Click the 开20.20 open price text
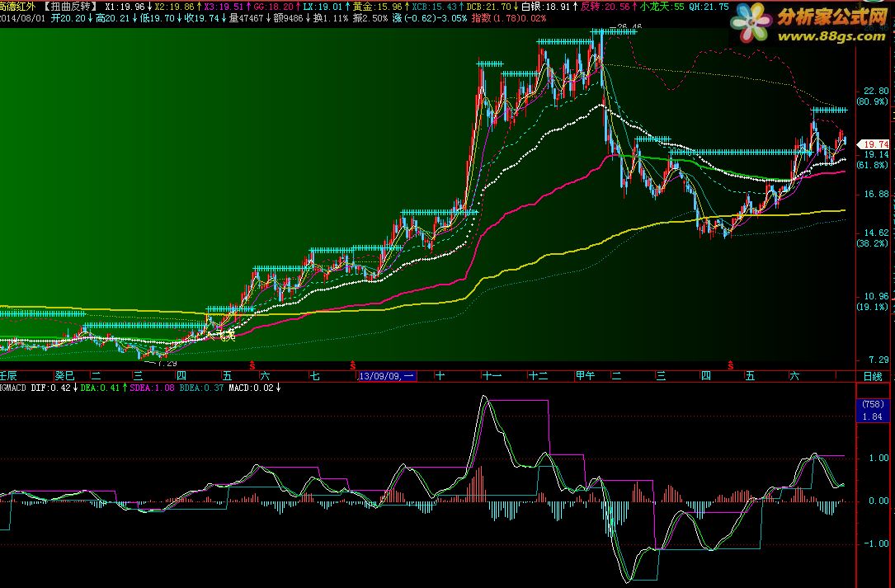Viewport: 895px width, 588px height. [x=68, y=18]
